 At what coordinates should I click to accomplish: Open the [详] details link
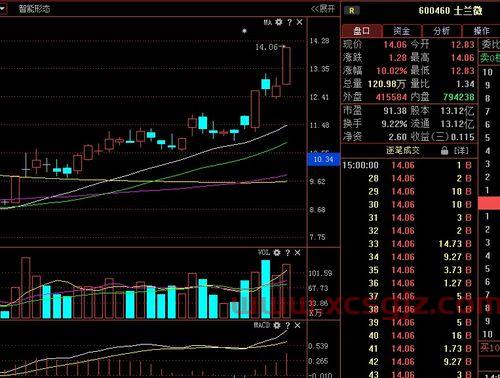coord(461,151)
